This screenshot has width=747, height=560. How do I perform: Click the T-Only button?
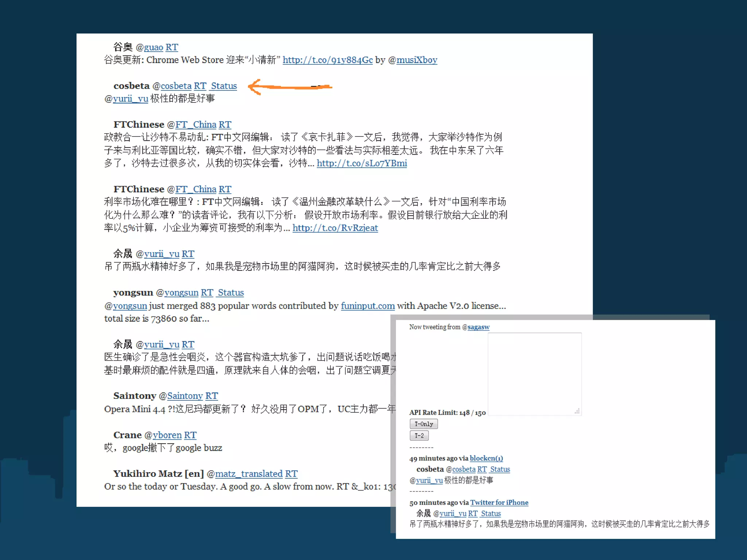pyautogui.click(x=423, y=424)
